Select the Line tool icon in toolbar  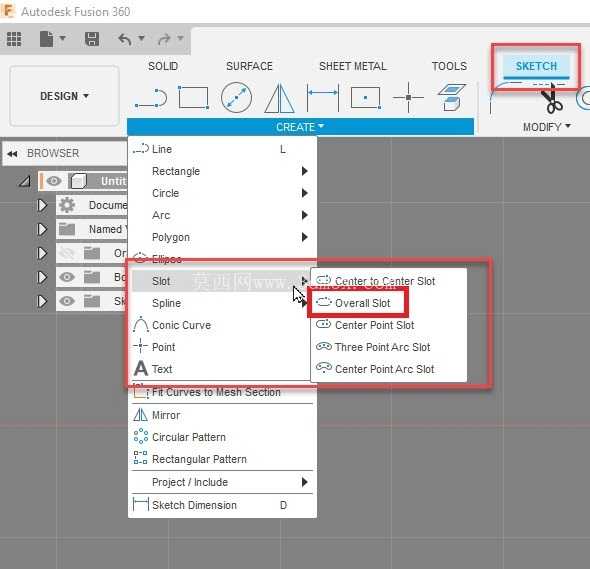[151, 98]
